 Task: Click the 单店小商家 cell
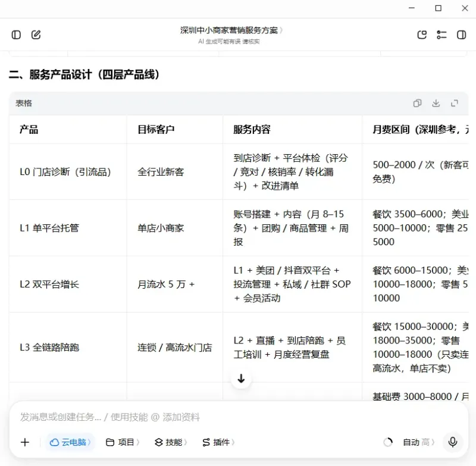175,228
